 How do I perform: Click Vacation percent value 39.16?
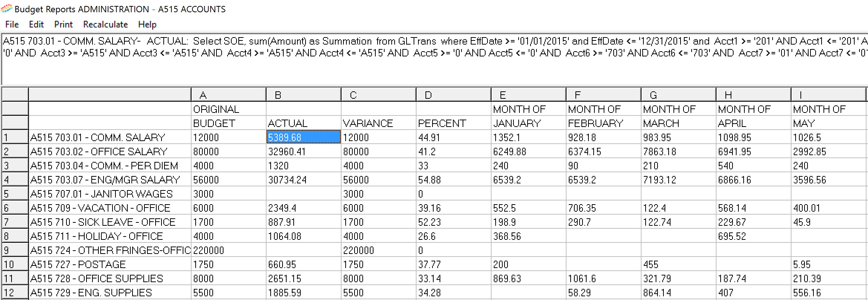coord(453,208)
